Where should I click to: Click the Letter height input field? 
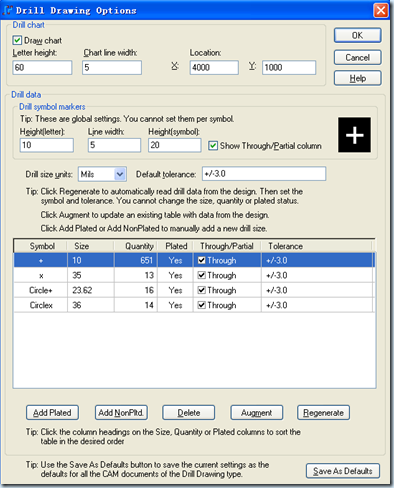point(42,68)
